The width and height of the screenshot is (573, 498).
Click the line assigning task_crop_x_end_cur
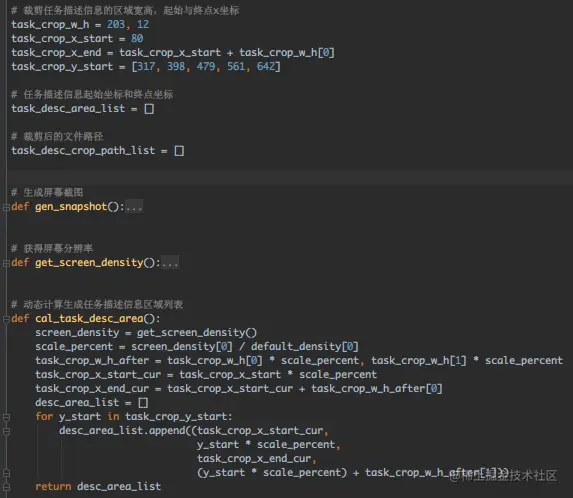pyautogui.click(x=239, y=388)
